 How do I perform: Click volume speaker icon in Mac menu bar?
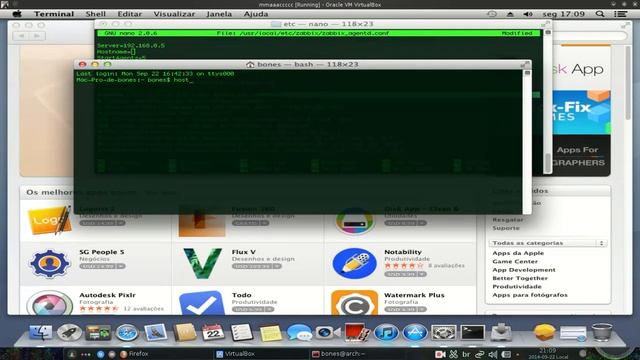click(x=528, y=14)
